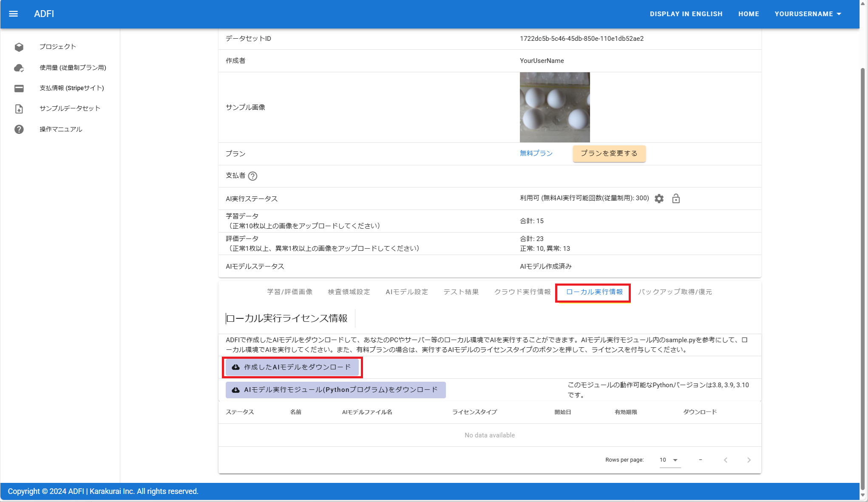Image resolution: width=868 pixels, height=502 pixels.
Task: Open the Stripe payment card icon
Action: pos(19,88)
